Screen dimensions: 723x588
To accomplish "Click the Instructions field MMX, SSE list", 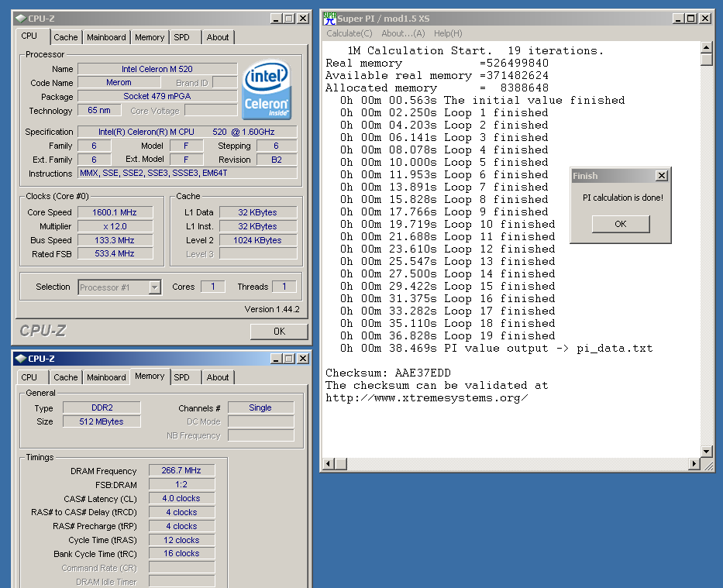I will tap(188, 174).
